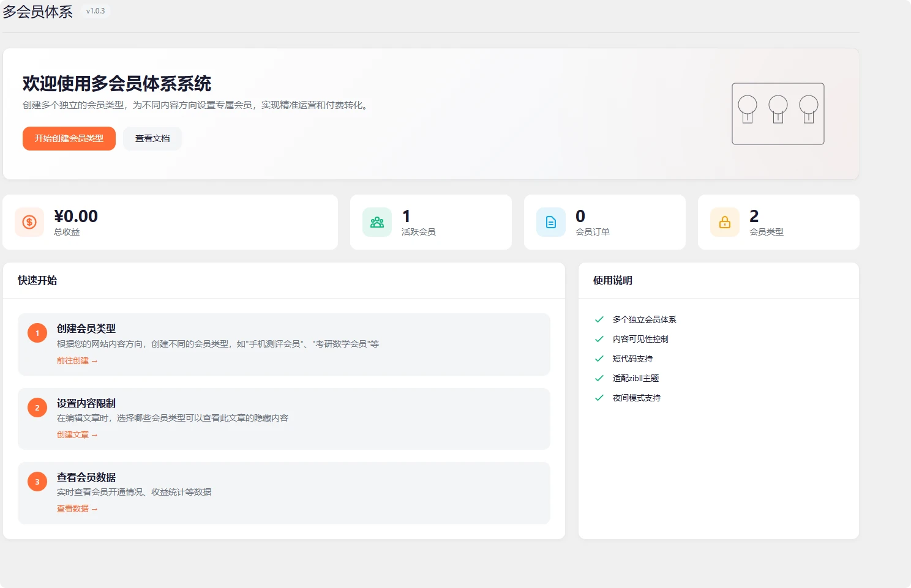This screenshot has width=911, height=588.
Task: Click the active members (活跃会员) people icon
Action: (377, 222)
